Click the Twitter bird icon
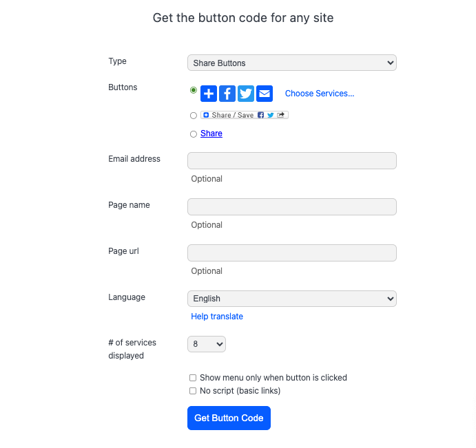Screen dimensions: 476x448 click(246, 94)
